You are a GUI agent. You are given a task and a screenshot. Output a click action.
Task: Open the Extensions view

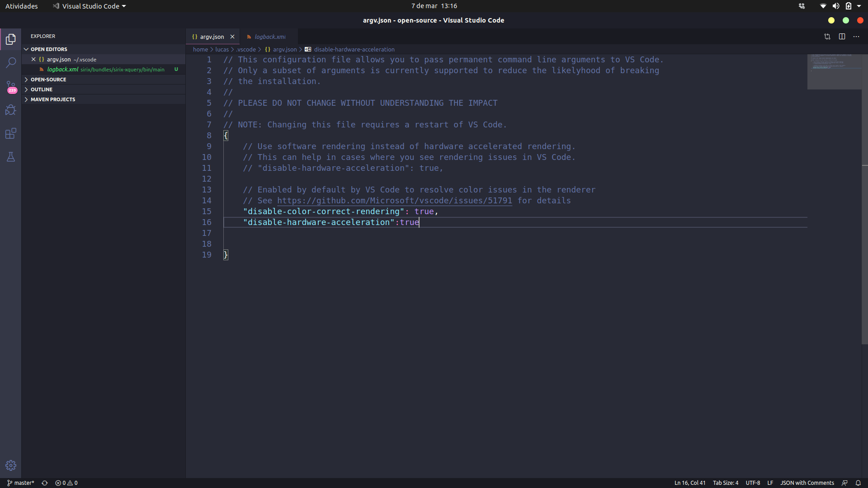[10, 133]
